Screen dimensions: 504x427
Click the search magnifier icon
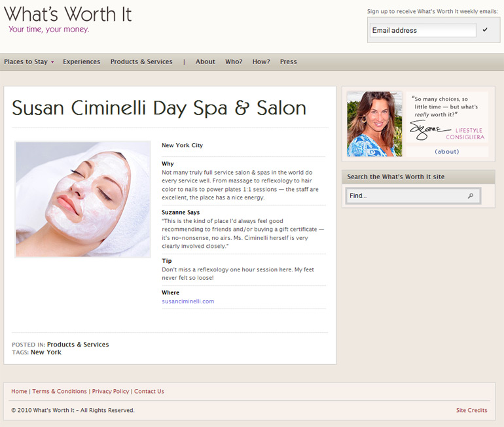pos(471,196)
